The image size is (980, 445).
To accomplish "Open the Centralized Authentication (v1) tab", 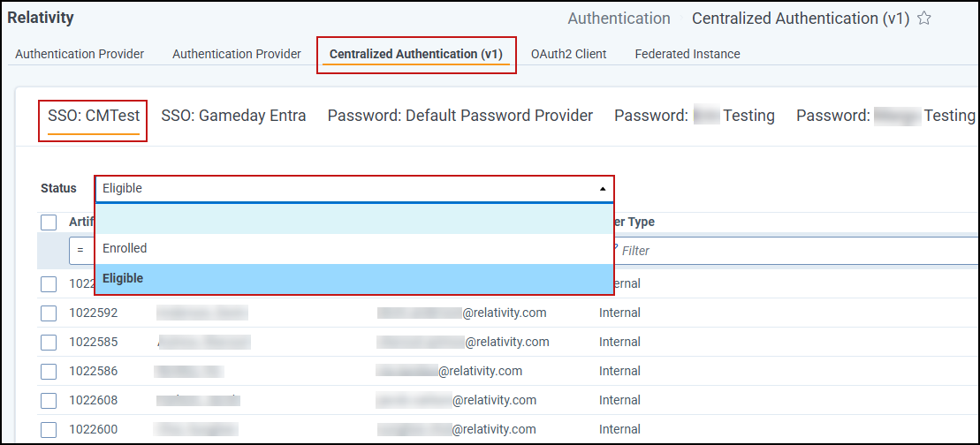I will [416, 54].
